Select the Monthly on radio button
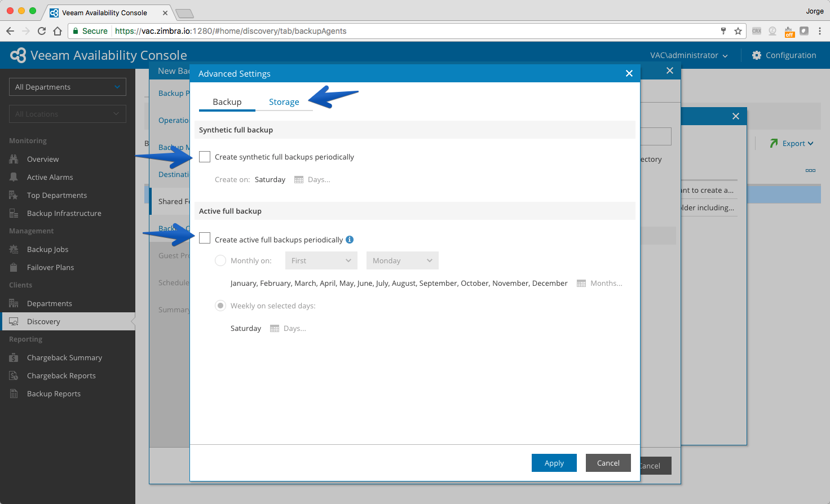Viewport: 830px width, 504px height. (220, 260)
